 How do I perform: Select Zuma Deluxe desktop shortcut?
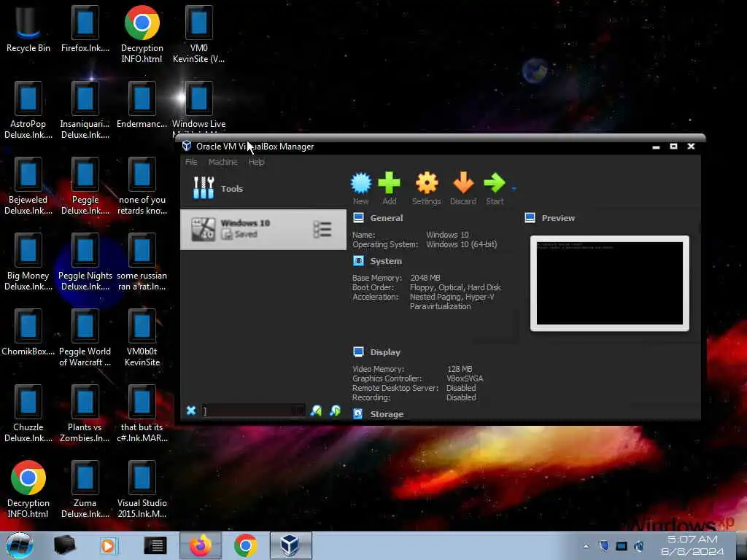click(85, 489)
